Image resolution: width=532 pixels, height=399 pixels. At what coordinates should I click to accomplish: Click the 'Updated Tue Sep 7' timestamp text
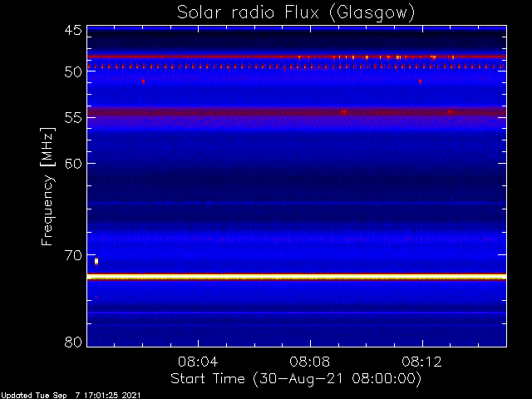pos(70,396)
